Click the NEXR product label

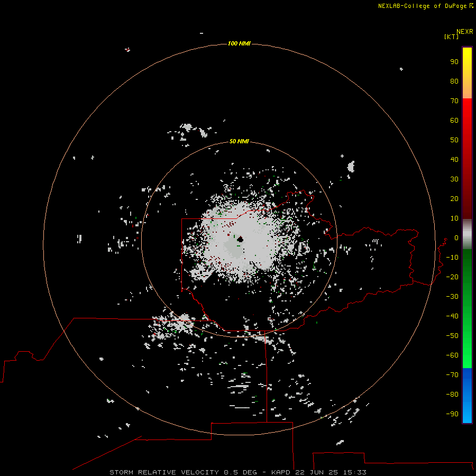pos(465,32)
